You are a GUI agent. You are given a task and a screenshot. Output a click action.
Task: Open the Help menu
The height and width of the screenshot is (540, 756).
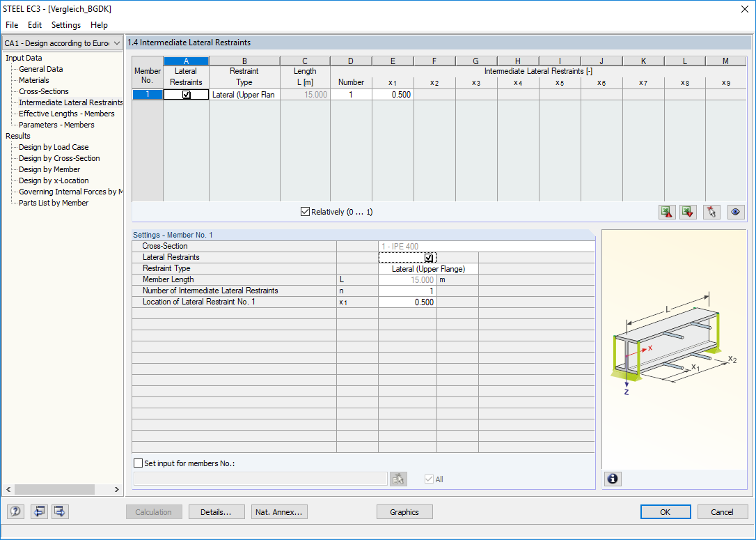click(x=100, y=25)
